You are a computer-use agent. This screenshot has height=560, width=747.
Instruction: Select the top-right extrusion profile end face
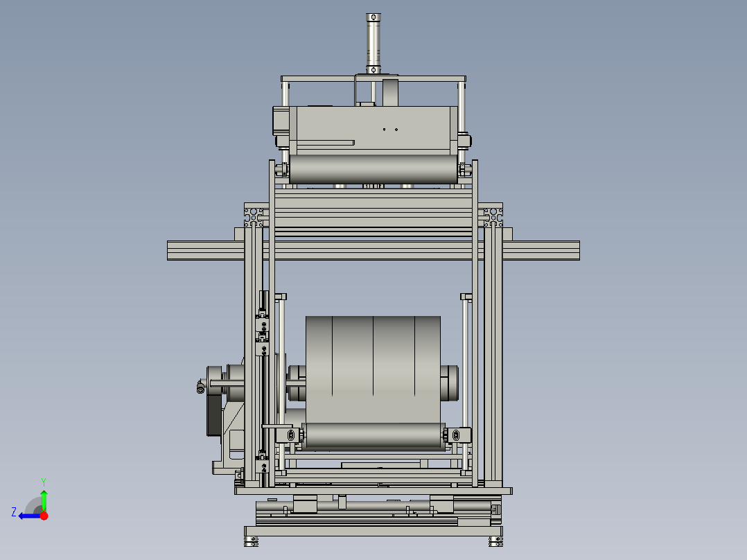pyautogui.click(x=493, y=218)
